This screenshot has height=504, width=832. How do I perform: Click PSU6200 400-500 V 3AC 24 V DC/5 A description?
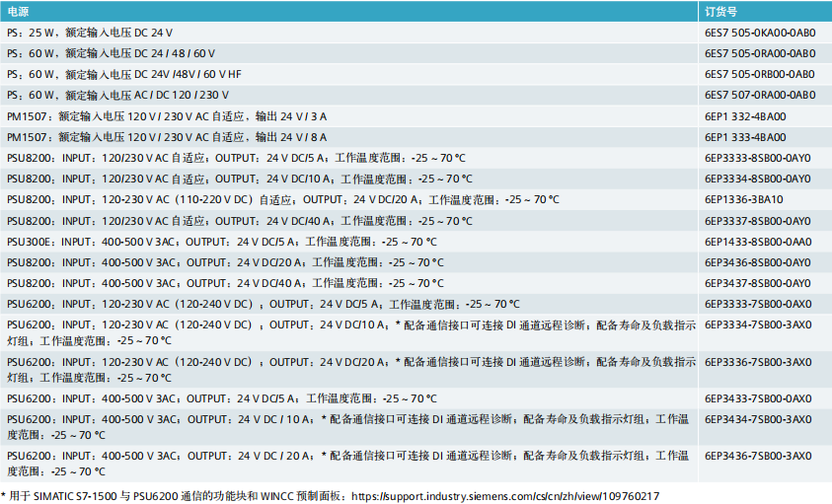222,398
